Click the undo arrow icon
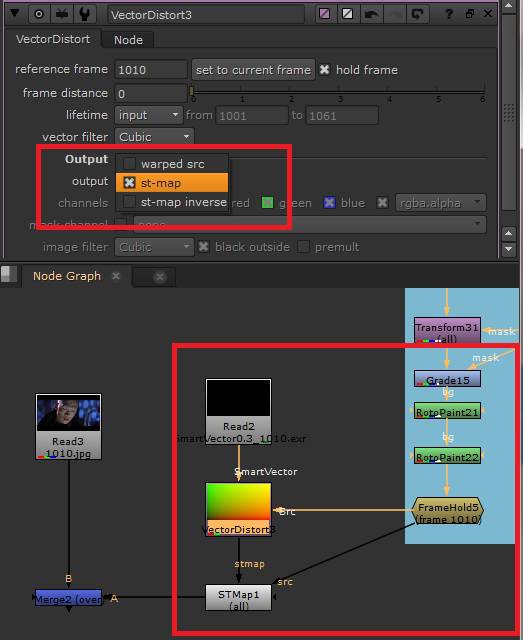The image size is (523, 640). tap(371, 14)
